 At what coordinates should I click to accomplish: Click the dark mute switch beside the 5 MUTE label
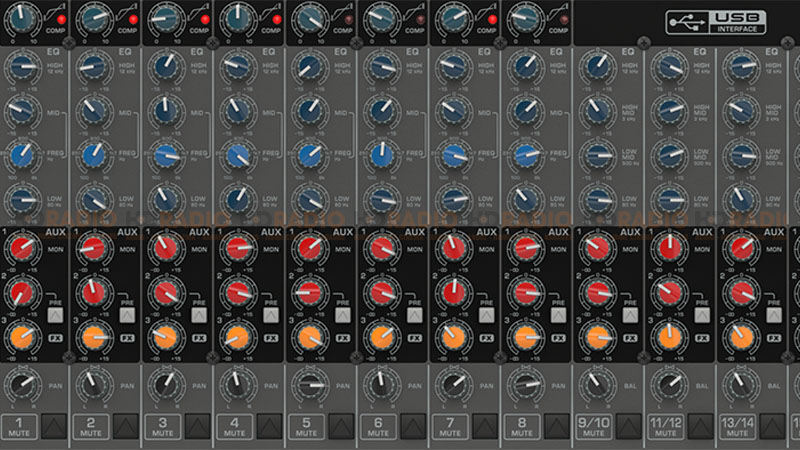tap(341, 427)
